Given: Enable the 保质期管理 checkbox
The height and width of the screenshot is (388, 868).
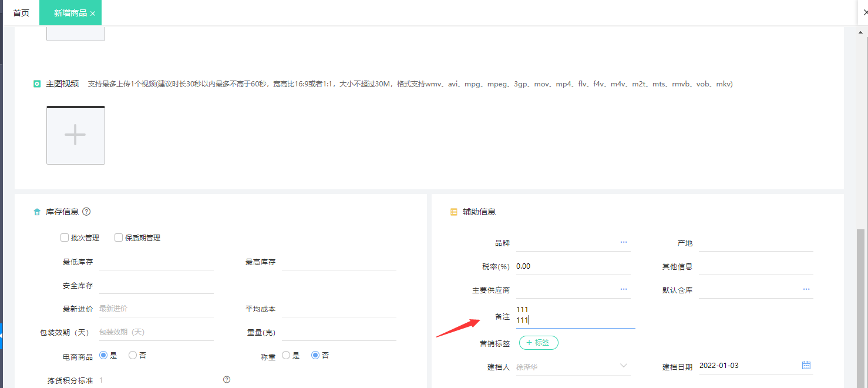Looking at the screenshot, I should click(x=118, y=238).
